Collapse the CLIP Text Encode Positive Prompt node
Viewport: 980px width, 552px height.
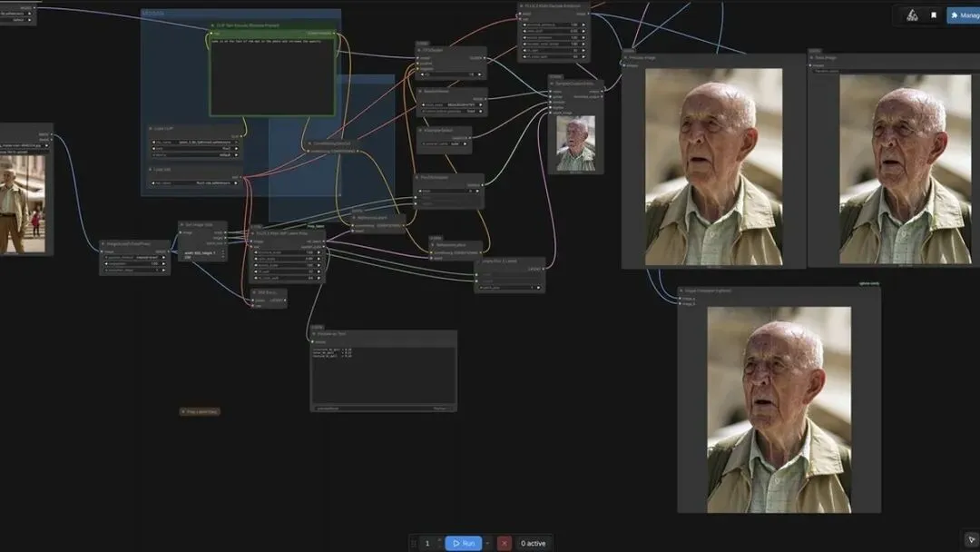click(212, 25)
